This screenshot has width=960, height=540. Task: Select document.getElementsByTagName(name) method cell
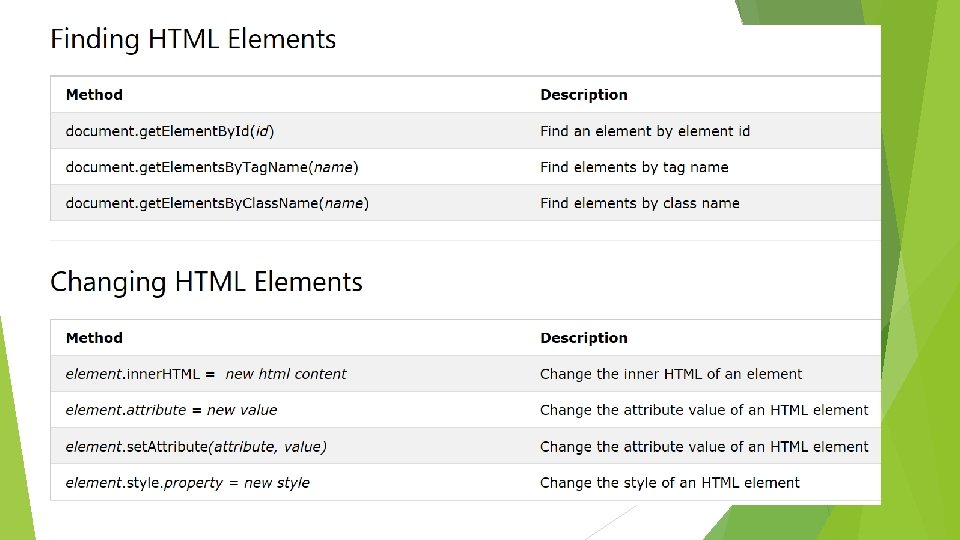(212, 167)
